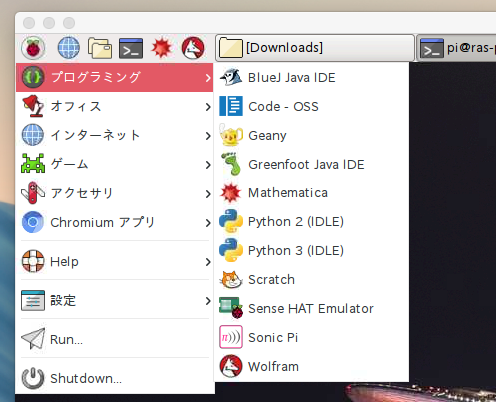Expand the arrow next to プログラミング
This screenshot has height=402, width=496.
(208, 78)
